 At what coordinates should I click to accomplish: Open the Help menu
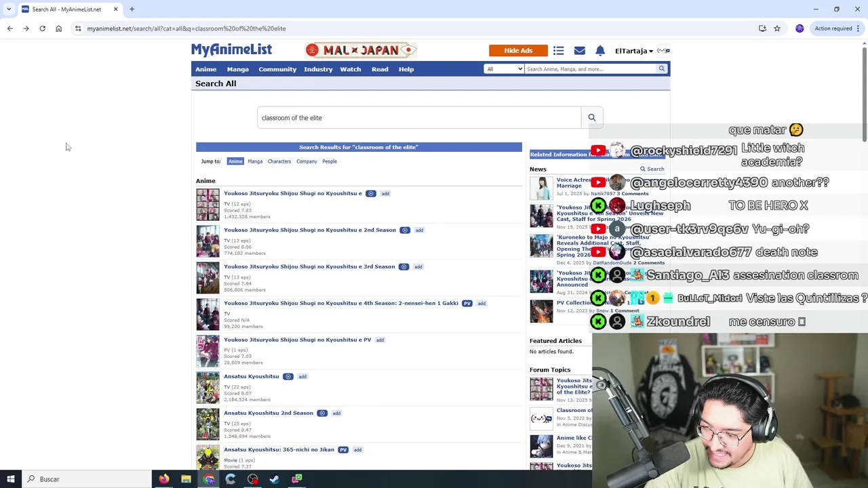click(406, 69)
